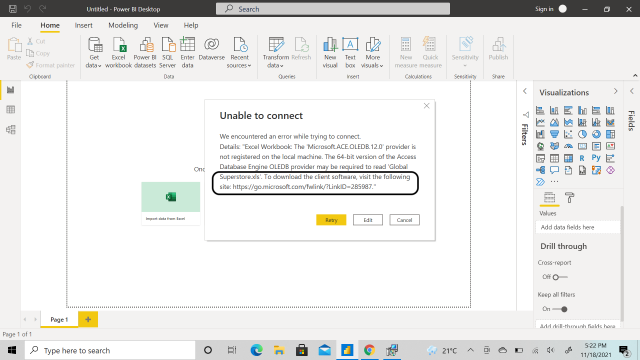Click the Power BI Search box
The image size is (640, 360).
pyautogui.click(x=333, y=9)
